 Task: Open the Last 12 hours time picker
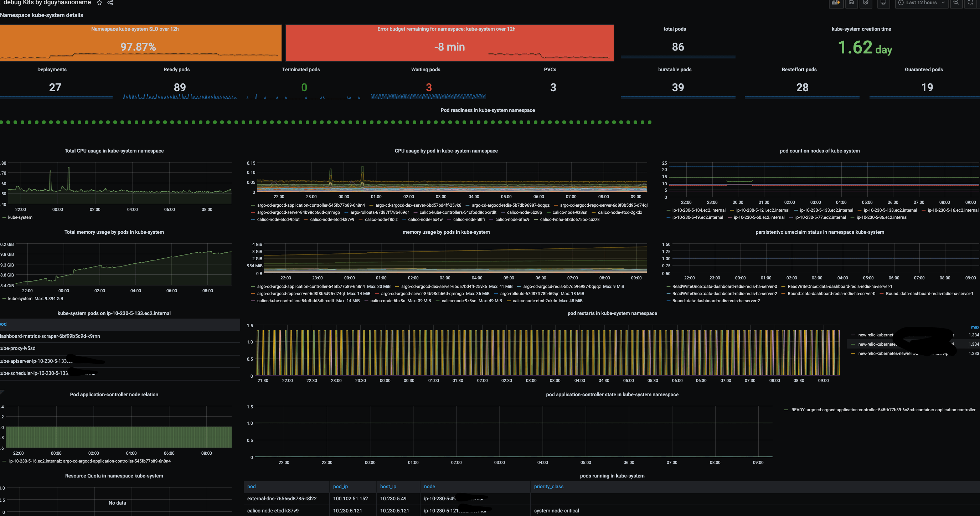[922, 3]
